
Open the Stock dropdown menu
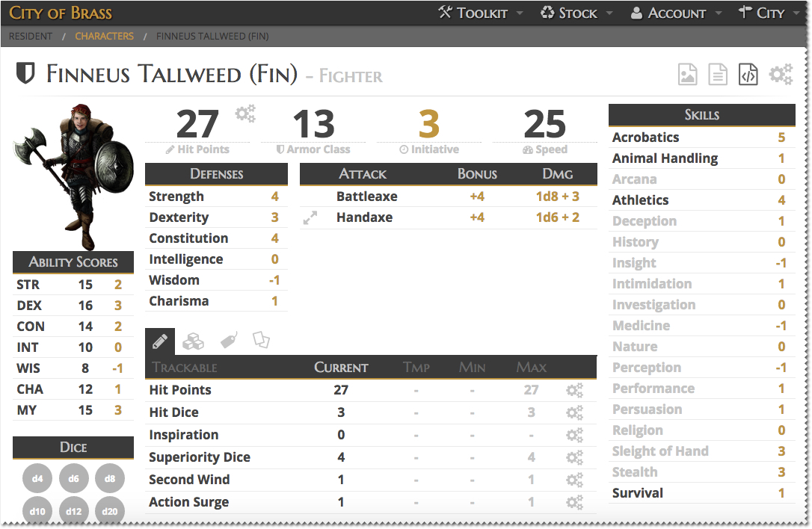[x=577, y=13]
